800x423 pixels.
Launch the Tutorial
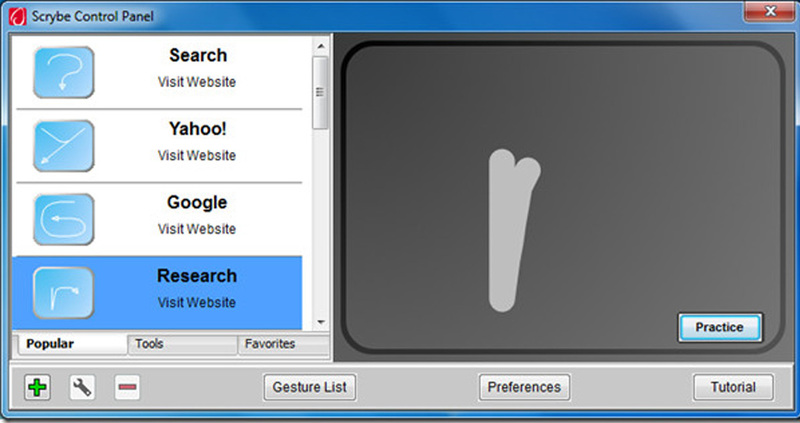point(733,387)
